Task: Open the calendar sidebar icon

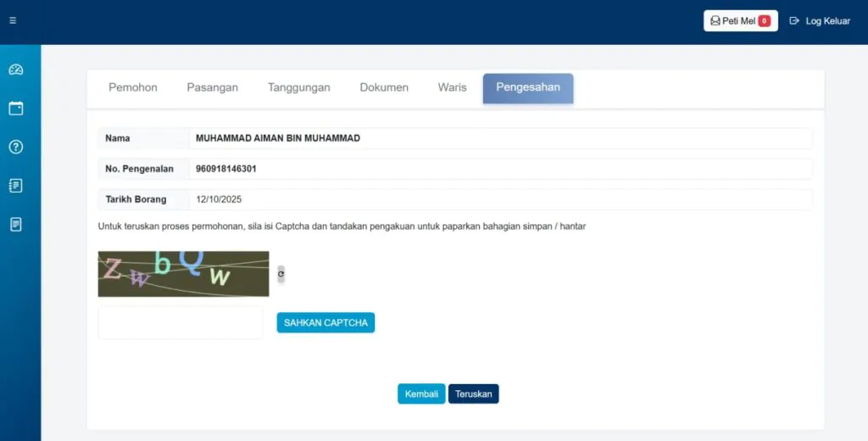Action: tap(15, 108)
